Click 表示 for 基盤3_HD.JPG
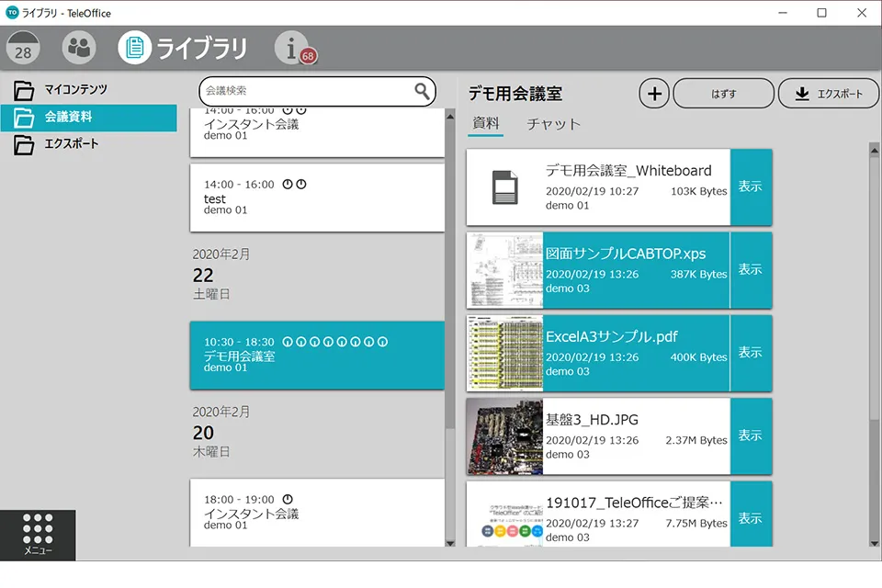This screenshot has height=588, width=882. click(751, 435)
